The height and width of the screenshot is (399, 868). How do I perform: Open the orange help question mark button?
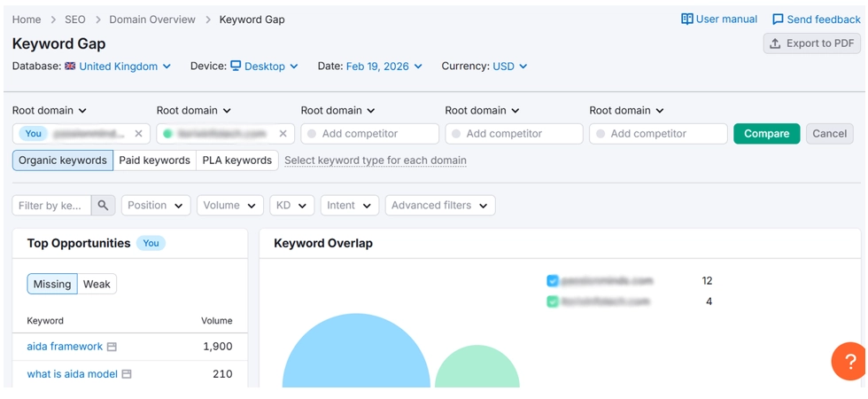tap(849, 362)
